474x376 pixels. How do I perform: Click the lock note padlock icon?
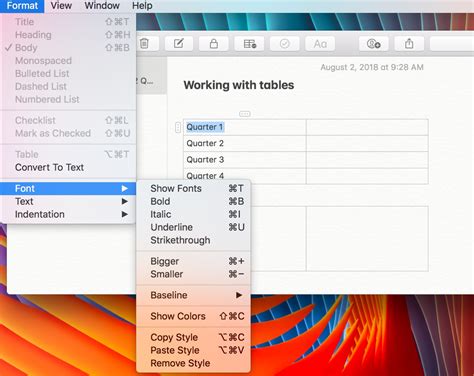pyautogui.click(x=214, y=44)
